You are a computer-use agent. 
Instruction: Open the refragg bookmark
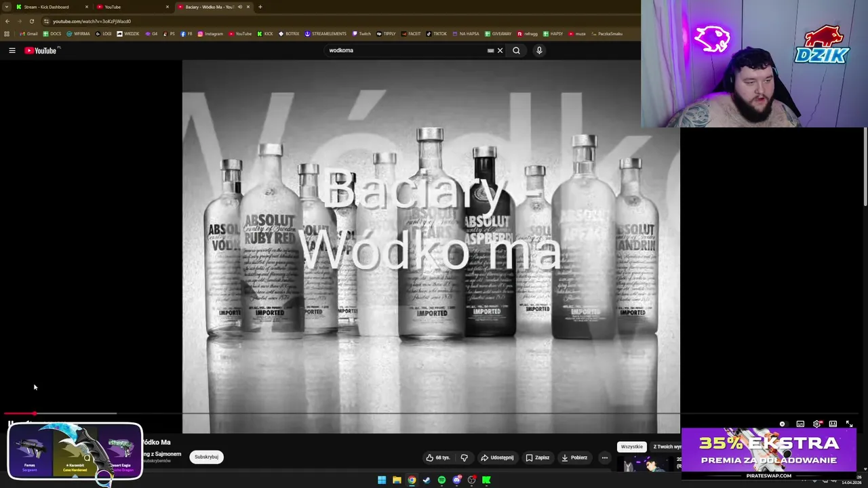click(529, 33)
